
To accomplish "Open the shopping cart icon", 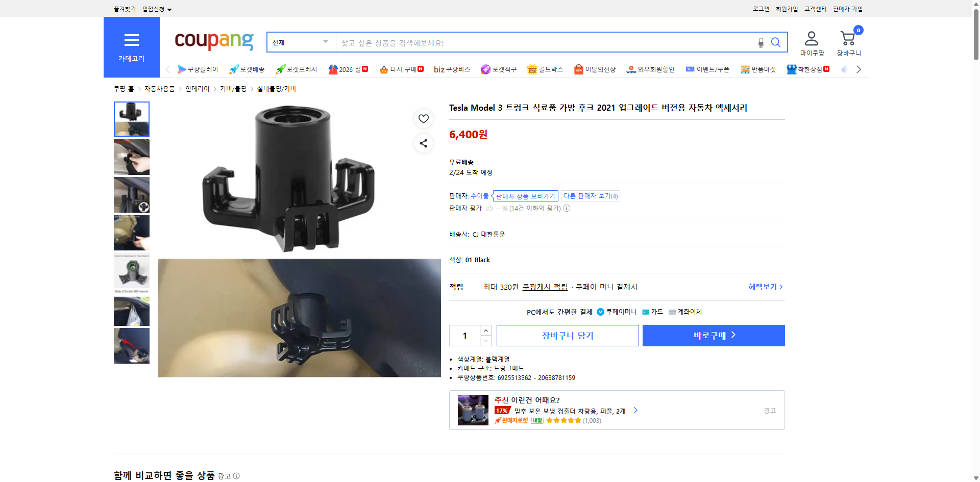I will (847, 37).
